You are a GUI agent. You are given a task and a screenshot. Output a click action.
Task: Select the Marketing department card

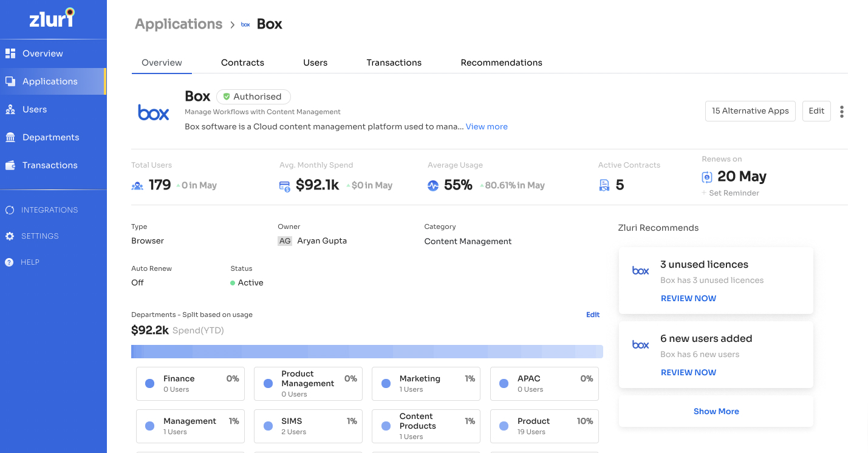click(426, 384)
